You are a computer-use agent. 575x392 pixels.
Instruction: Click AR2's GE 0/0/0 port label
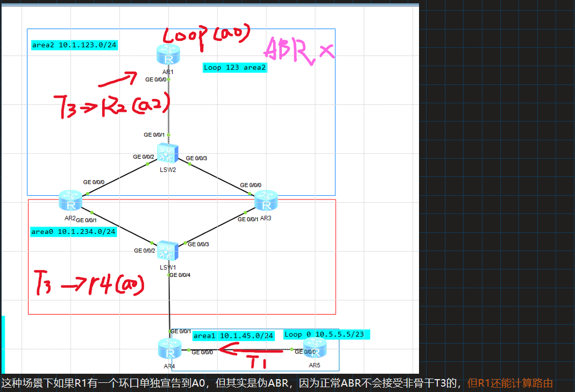(94, 182)
